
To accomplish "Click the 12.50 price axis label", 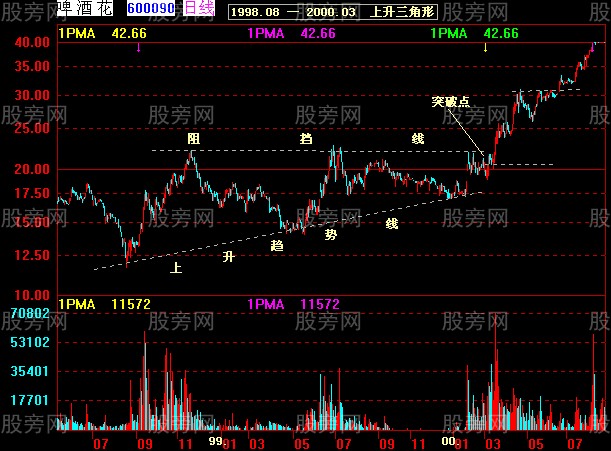I will click(x=32, y=255).
